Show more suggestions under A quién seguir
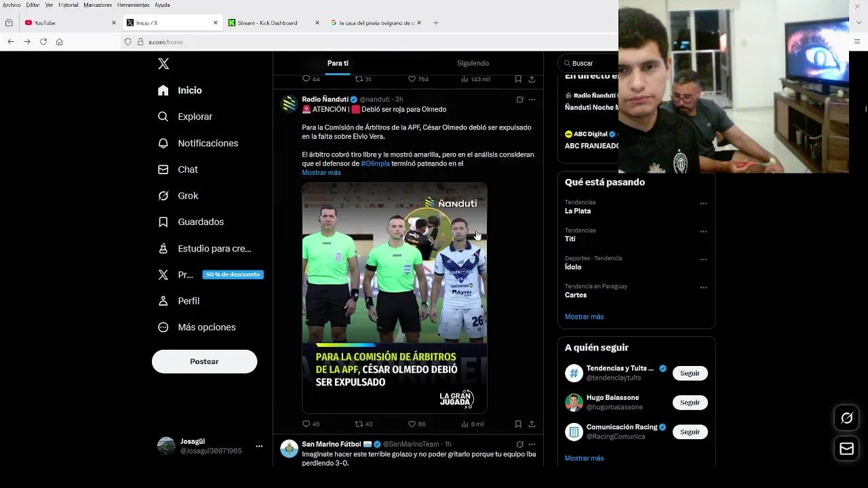 [584, 458]
